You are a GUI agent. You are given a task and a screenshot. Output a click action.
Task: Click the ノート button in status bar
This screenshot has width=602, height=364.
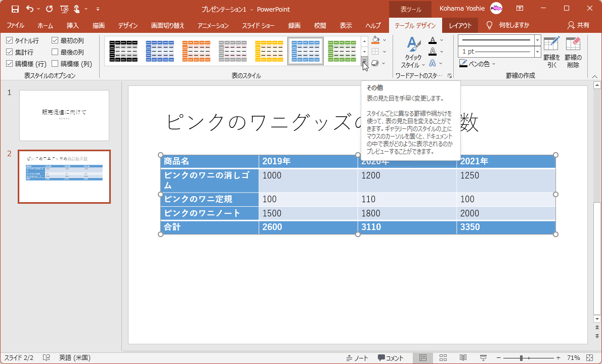click(357, 358)
